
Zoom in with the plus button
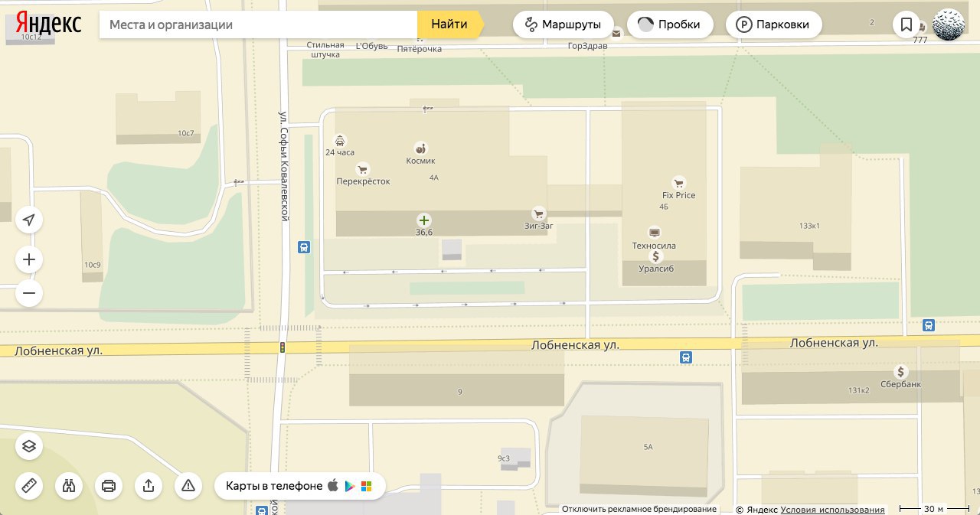pyautogui.click(x=29, y=259)
